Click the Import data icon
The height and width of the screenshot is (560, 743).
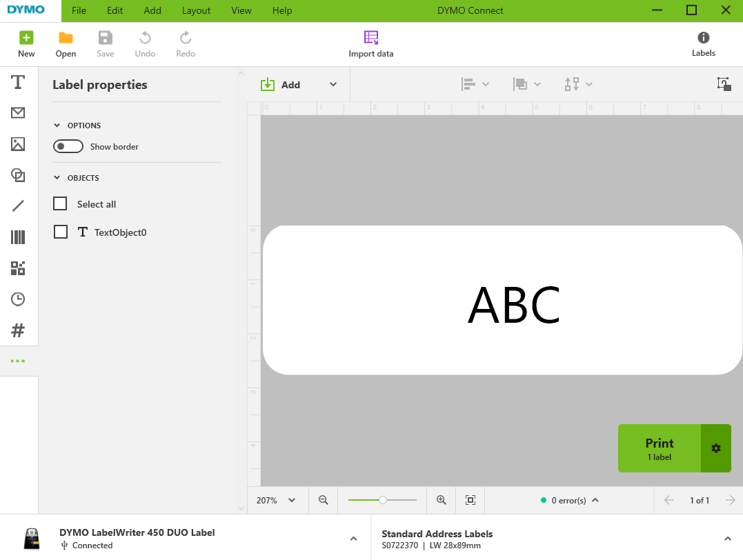371,38
